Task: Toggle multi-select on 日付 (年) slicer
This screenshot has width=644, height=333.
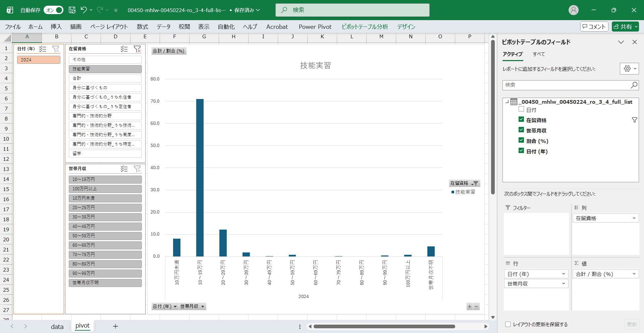Action: click(x=43, y=49)
